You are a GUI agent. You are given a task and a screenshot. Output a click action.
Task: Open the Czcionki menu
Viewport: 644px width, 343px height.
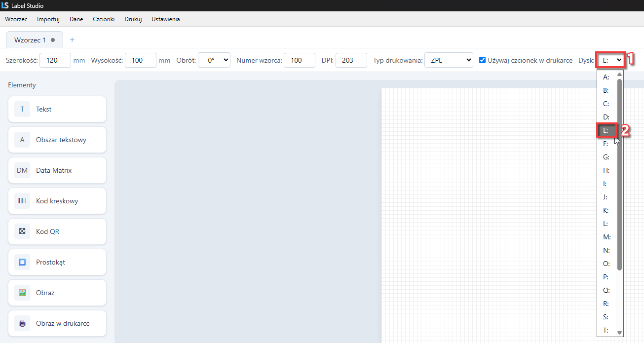pyautogui.click(x=104, y=19)
